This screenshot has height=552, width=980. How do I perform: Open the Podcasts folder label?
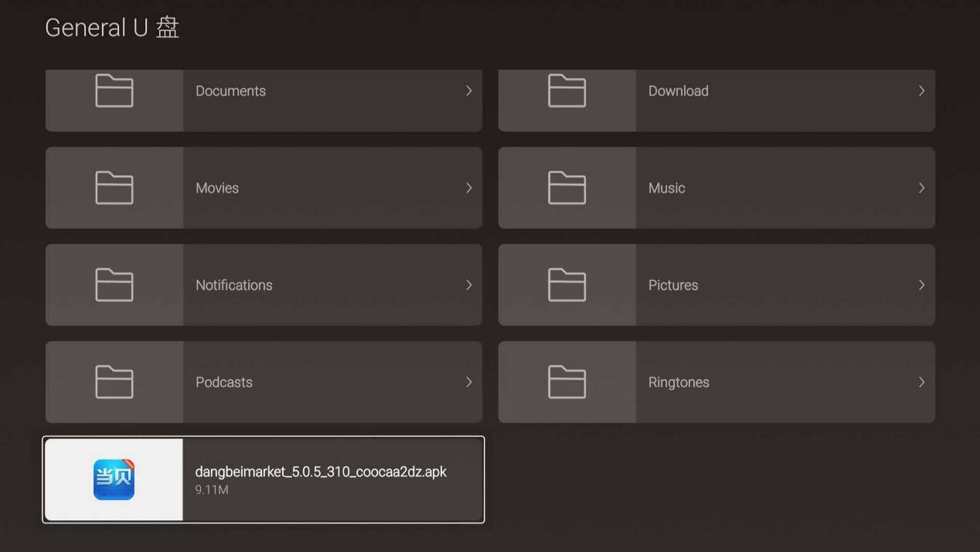(223, 382)
